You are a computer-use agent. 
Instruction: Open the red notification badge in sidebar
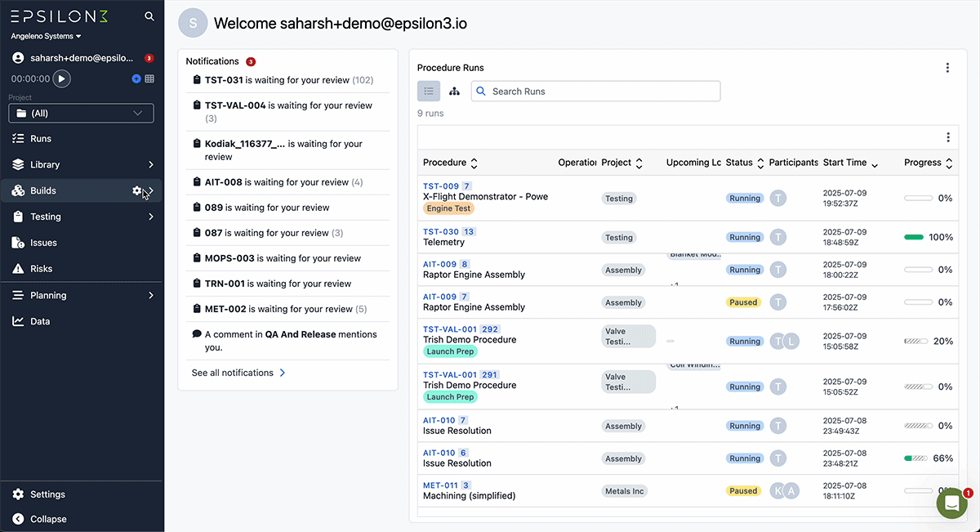point(149,58)
